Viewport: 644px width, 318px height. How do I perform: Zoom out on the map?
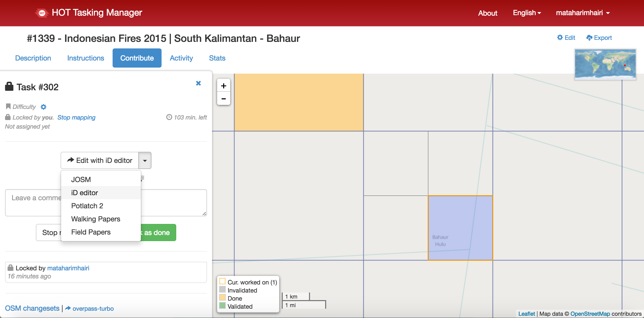coord(223,99)
